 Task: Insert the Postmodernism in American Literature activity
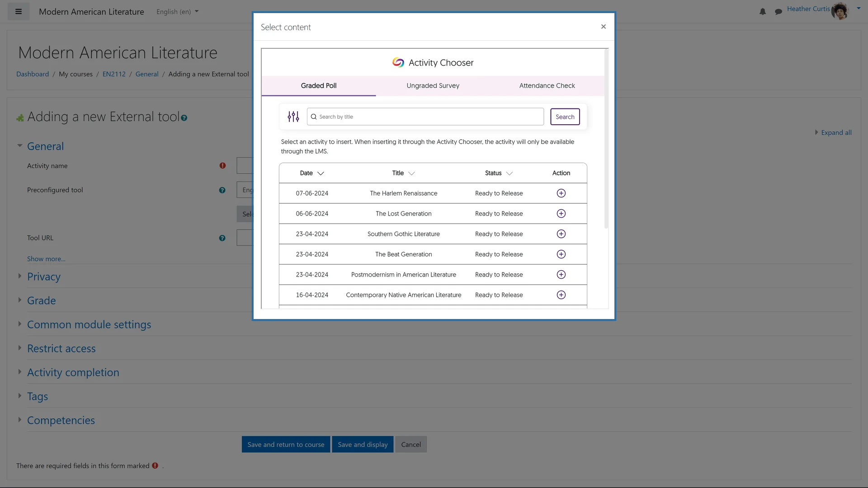561,274
